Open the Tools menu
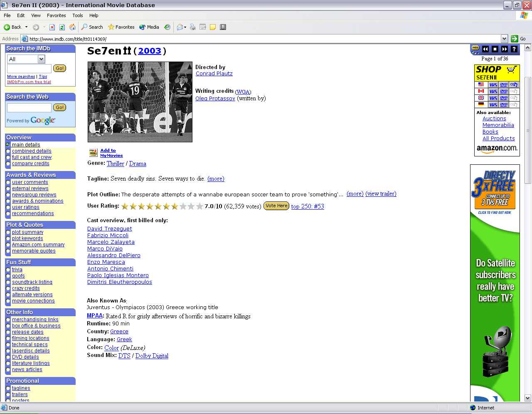Screen dimensions: 532x414 point(77,15)
